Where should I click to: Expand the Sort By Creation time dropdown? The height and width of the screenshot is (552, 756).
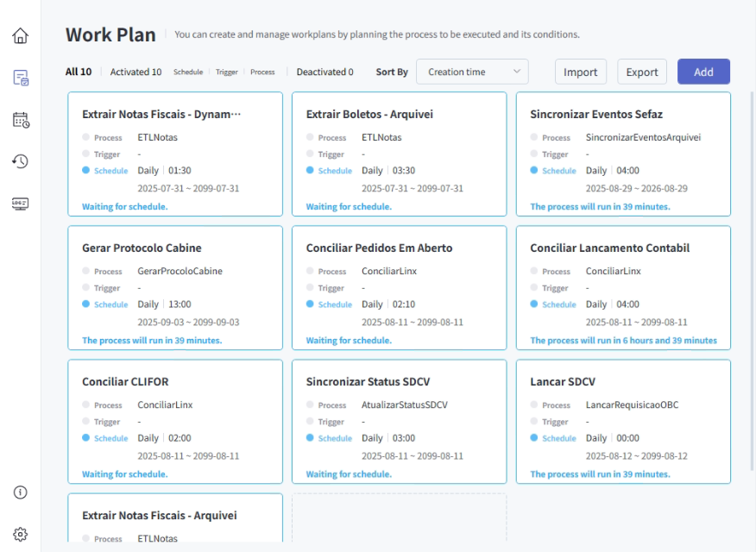click(472, 72)
